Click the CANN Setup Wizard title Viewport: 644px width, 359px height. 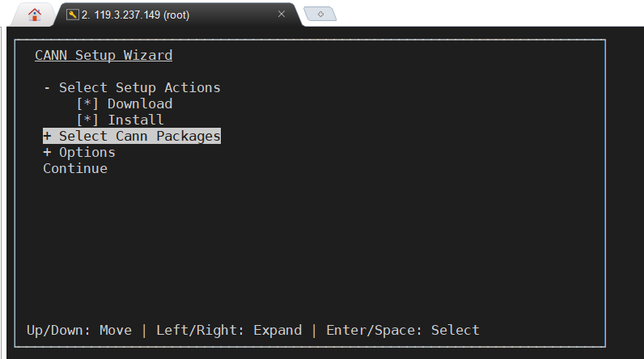pos(104,55)
